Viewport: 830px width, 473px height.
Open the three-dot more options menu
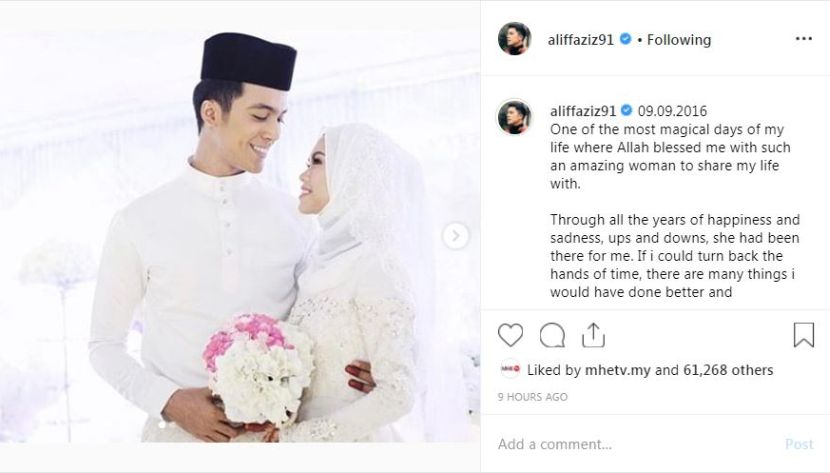click(x=804, y=39)
